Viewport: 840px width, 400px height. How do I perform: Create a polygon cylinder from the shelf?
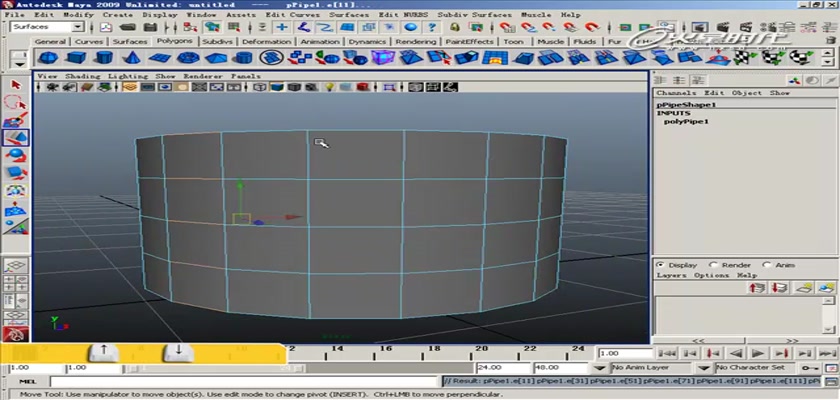click(x=103, y=57)
